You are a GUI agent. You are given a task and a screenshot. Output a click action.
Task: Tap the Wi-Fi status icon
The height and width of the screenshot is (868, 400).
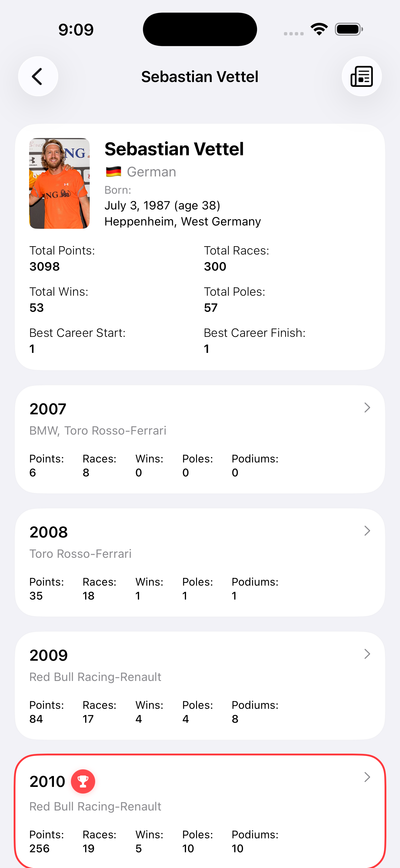(x=319, y=29)
